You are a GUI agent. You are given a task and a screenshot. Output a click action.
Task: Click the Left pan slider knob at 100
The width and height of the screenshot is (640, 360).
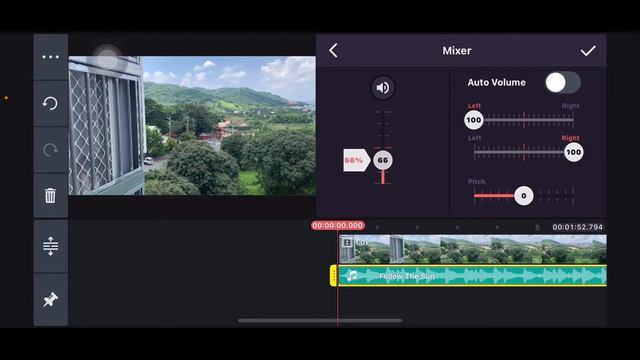click(x=473, y=120)
